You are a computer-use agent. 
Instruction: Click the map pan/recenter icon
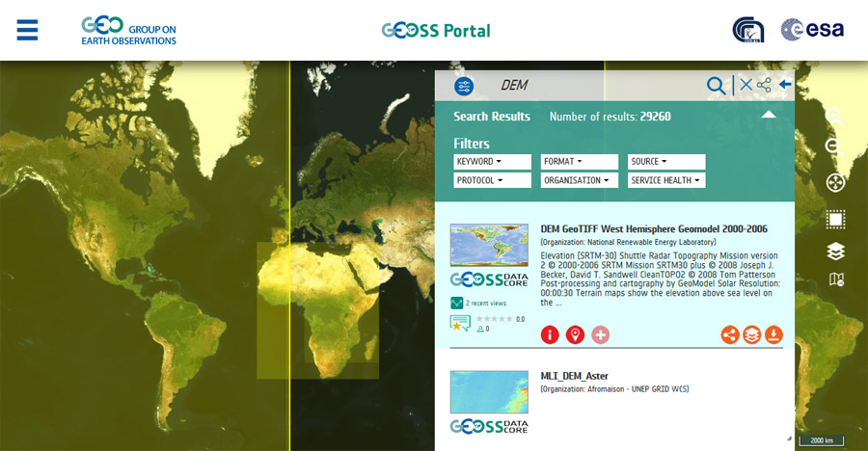[835, 182]
